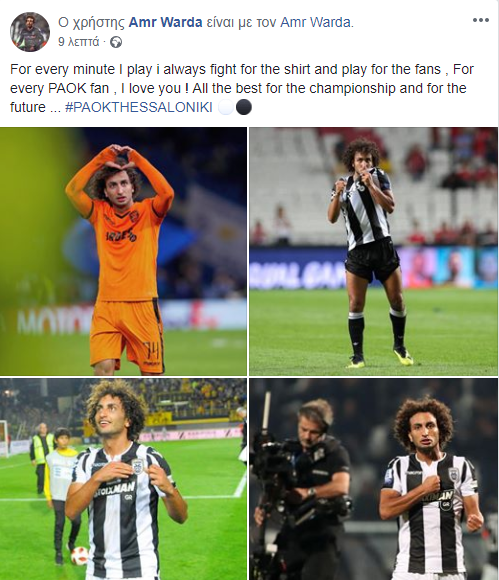Click the '9 λεπτά' post timestamp
499x580 pixels.
tap(78, 43)
